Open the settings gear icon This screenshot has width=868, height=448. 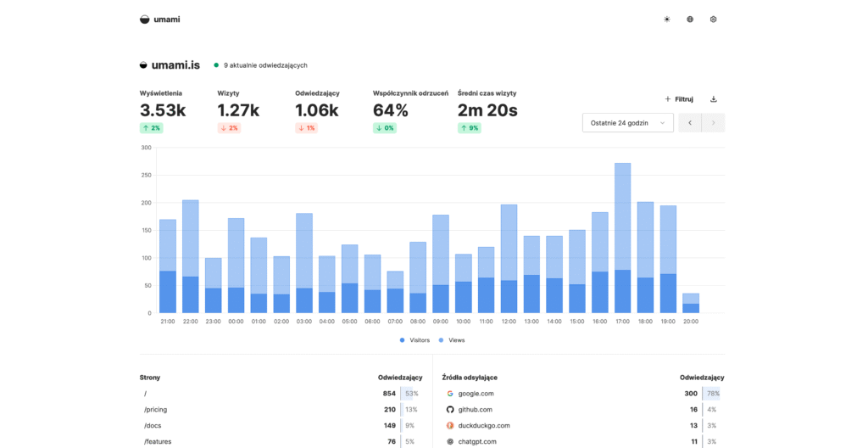point(713,20)
